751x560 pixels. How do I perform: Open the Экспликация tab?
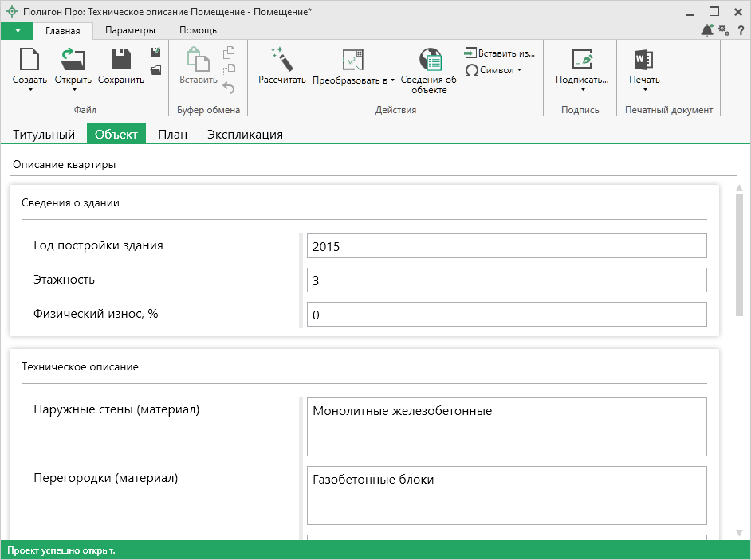245,134
